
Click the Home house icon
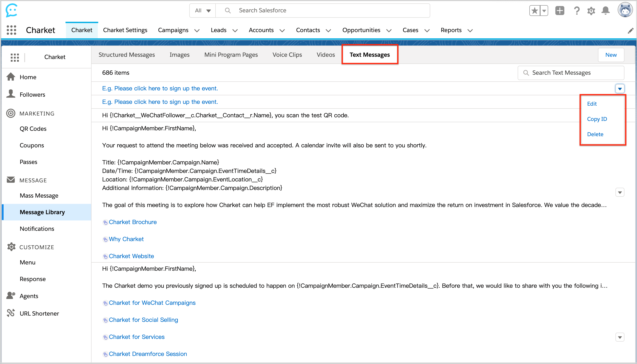(x=11, y=77)
